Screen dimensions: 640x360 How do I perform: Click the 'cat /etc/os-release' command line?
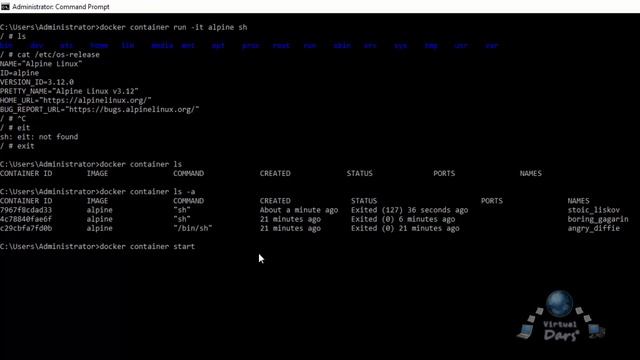point(50,55)
